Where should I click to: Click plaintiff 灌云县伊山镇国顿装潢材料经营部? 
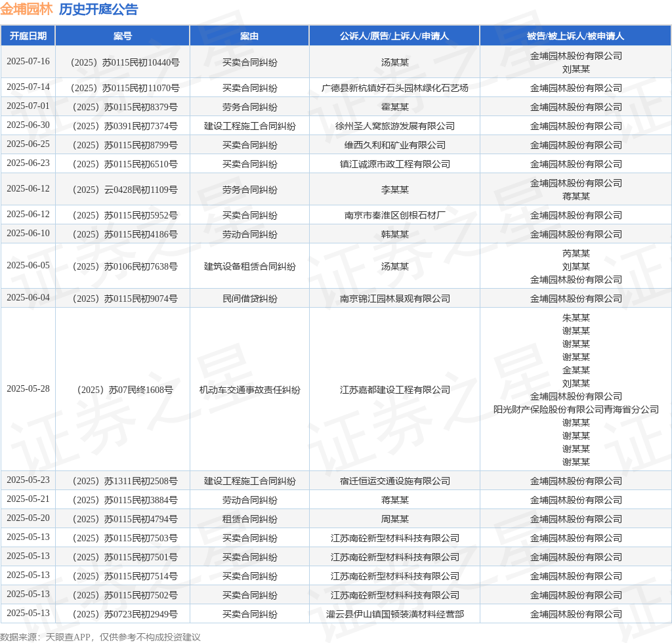point(394,614)
